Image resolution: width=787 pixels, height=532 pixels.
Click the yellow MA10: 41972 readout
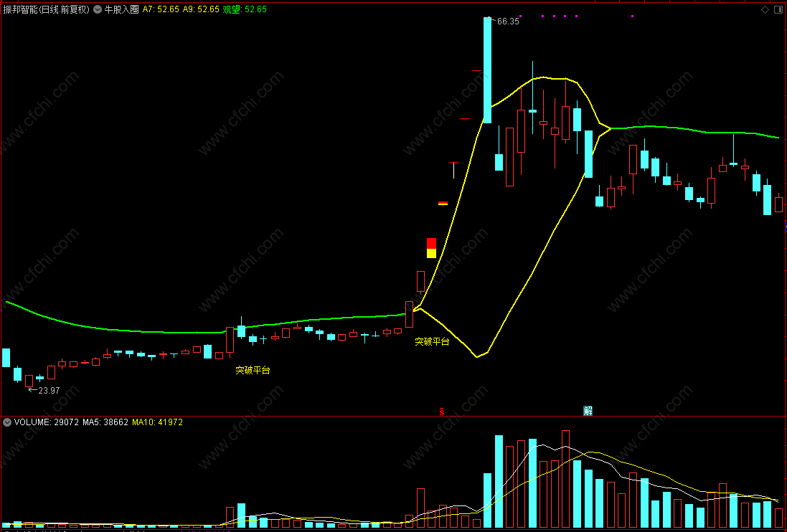point(157,423)
